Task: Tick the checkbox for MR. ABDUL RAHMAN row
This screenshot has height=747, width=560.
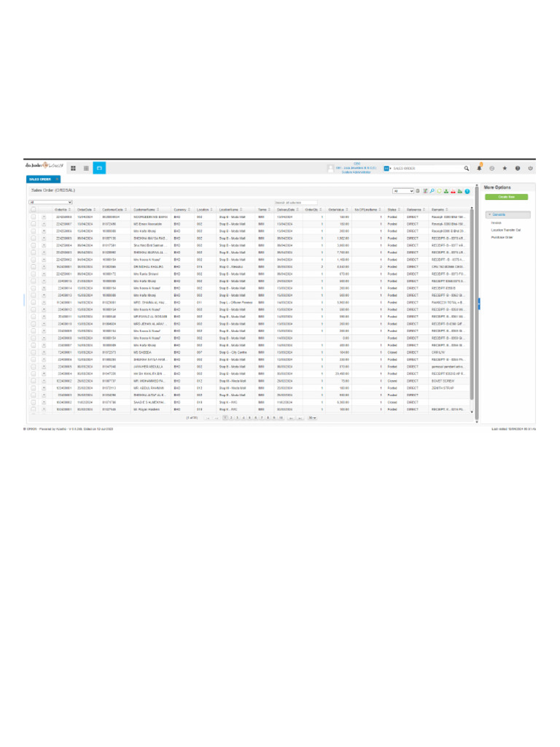Action: click(34, 388)
